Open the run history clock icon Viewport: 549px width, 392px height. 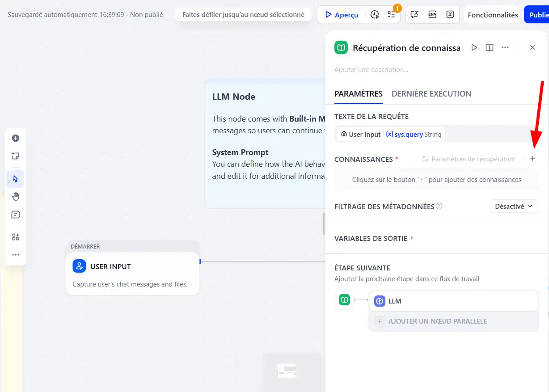coord(375,15)
